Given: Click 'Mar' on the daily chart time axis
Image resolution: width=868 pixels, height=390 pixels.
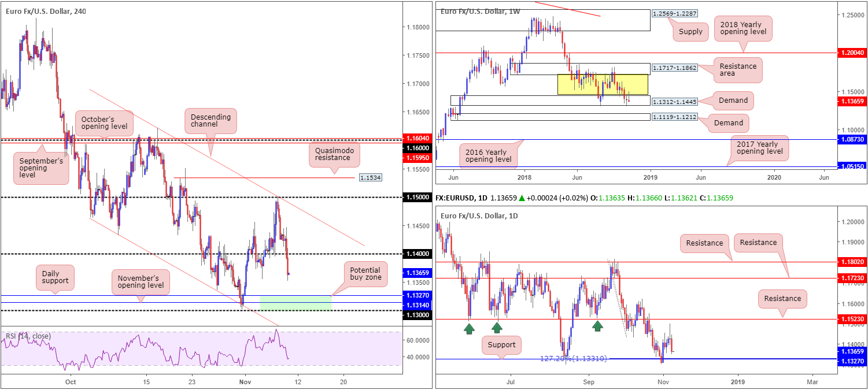Looking at the screenshot, I should (x=813, y=382).
